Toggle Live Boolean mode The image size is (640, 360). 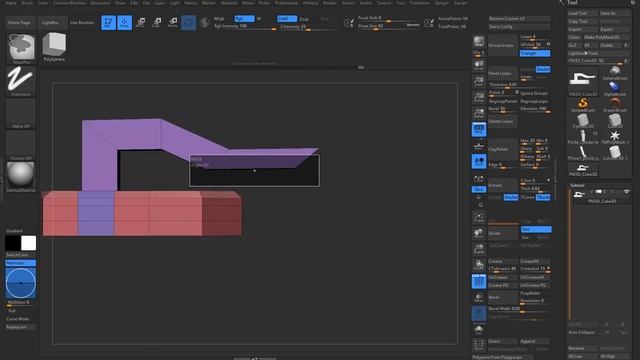click(x=82, y=23)
